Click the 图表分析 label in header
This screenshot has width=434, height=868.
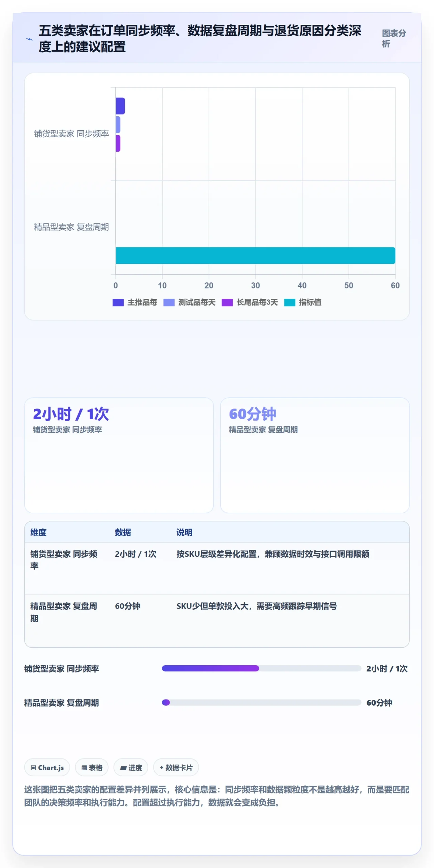(x=394, y=38)
